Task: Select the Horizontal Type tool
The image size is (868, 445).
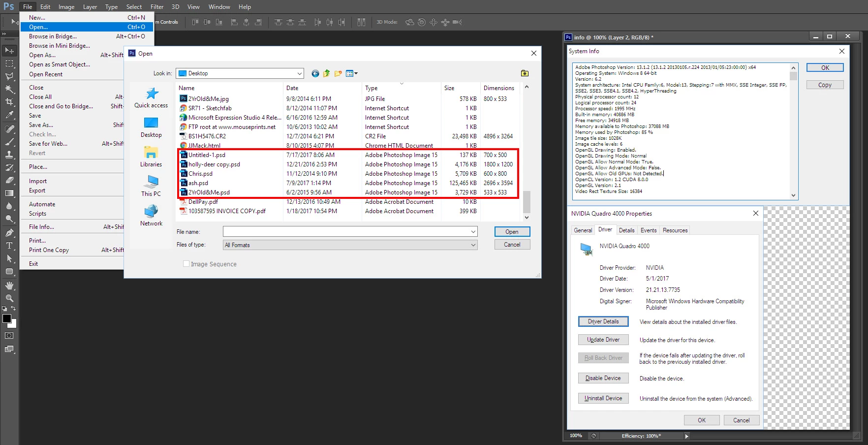Action: pos(9,246)
